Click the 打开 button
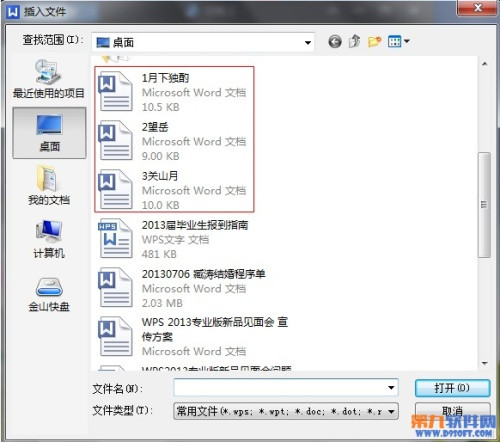The image size is (500, 442). click(x=452, y=388)
